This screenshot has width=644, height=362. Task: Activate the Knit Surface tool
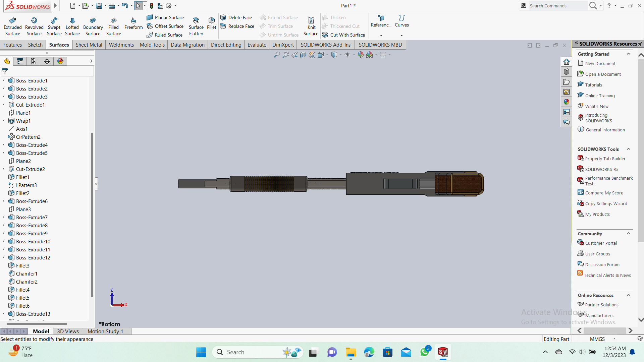pos(311,26)
